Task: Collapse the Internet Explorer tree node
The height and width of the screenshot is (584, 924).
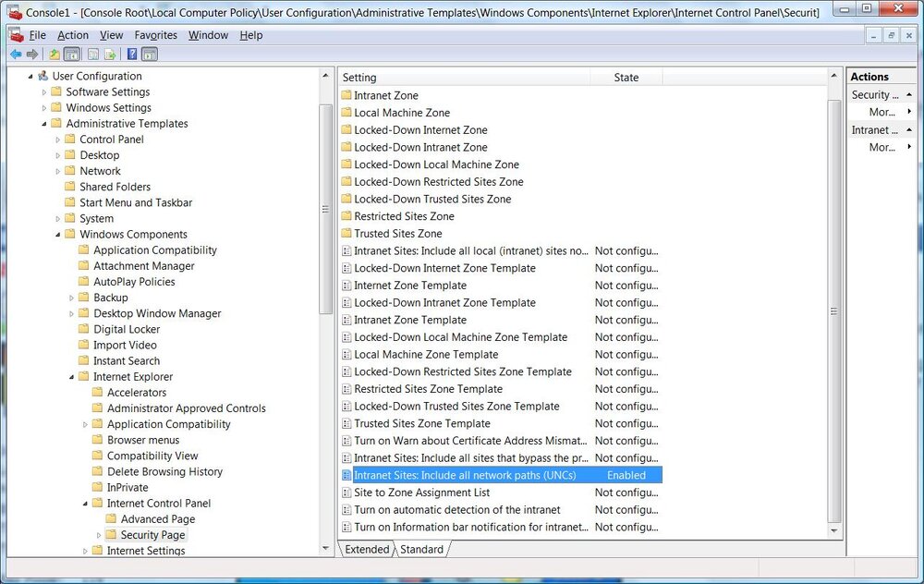Action: tap(71, 377)
